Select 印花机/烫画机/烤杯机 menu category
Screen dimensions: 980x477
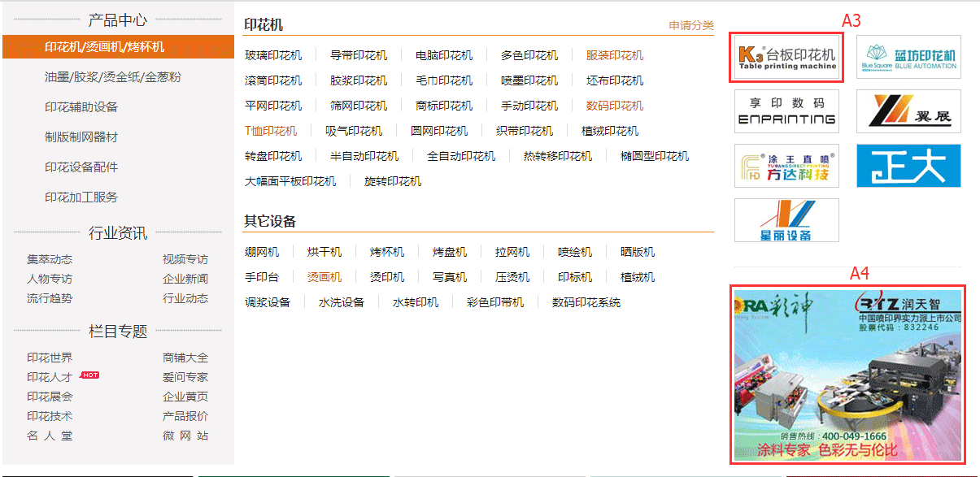pos(104,47)
